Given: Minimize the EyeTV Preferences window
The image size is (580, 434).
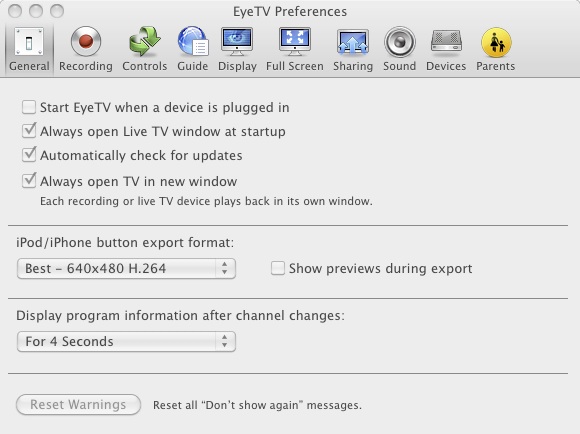Looking at the screenshot, I should pos(36,11).
